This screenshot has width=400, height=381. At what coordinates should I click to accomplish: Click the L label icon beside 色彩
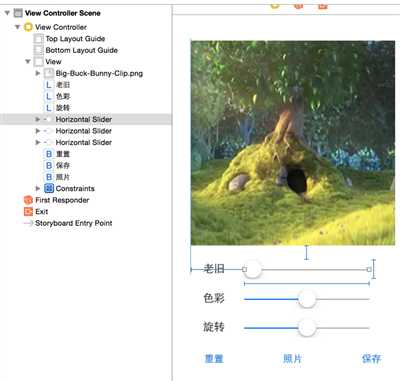49,96
